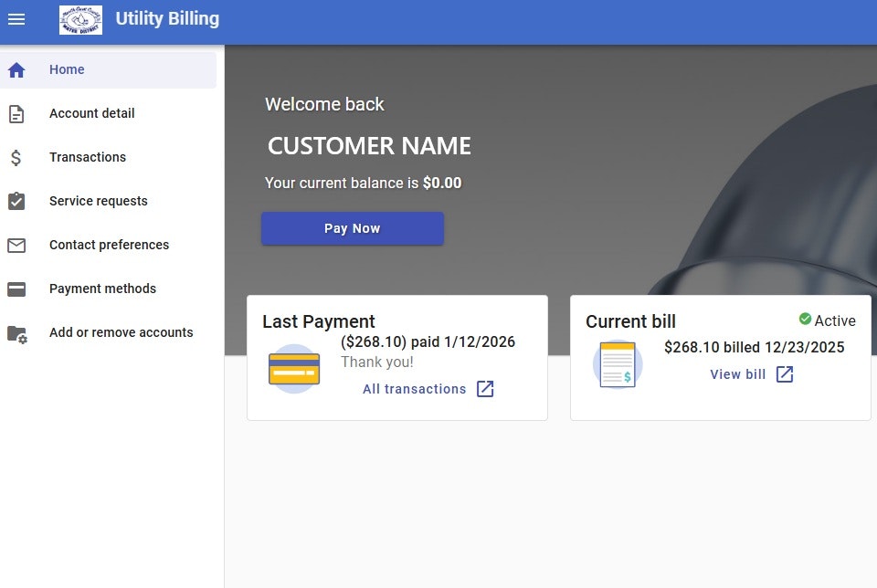
Task: Click the All transactions external link icon
Action: coord(485,388)
